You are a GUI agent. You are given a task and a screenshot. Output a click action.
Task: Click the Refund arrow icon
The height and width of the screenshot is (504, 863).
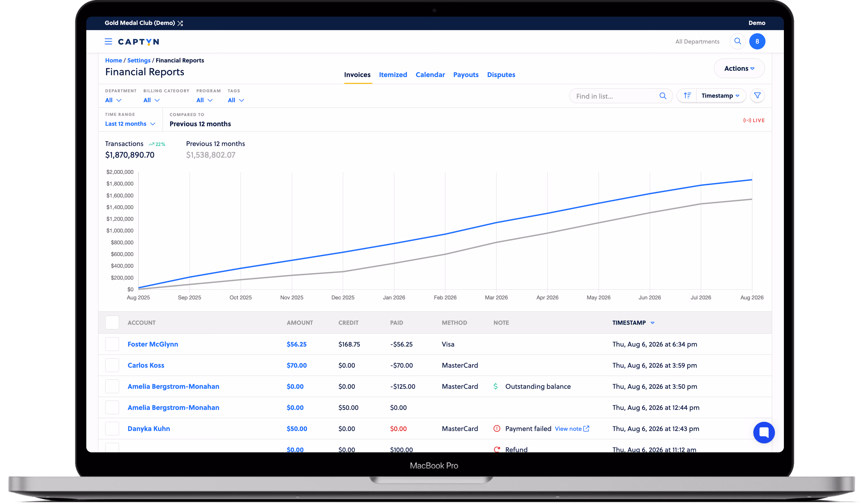[497, 450]
